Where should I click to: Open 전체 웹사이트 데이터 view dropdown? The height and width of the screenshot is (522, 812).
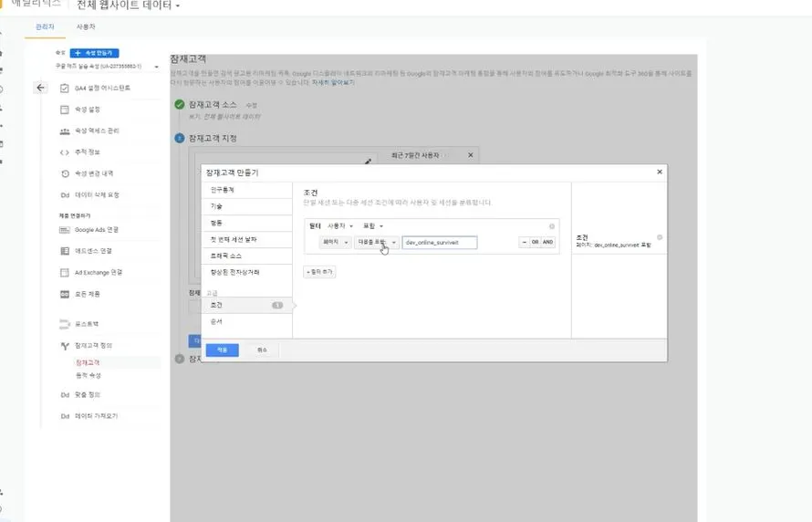click(x=129, y=5)
